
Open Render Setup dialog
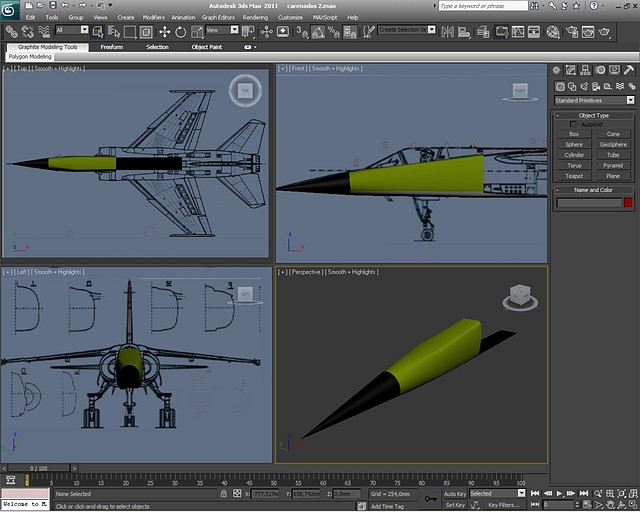[x=572, y=31]
